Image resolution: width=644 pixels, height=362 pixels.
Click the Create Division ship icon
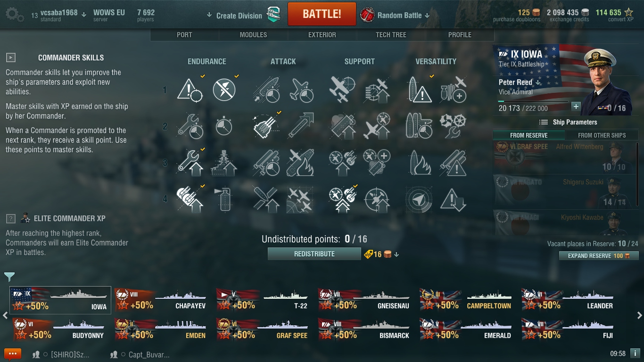click(x=274, y=15)
